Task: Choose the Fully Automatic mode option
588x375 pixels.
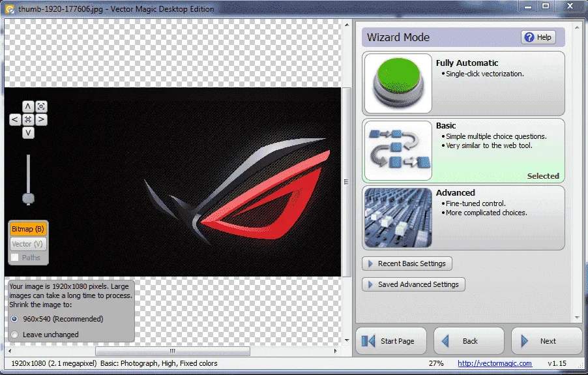Action: [463, 83]
